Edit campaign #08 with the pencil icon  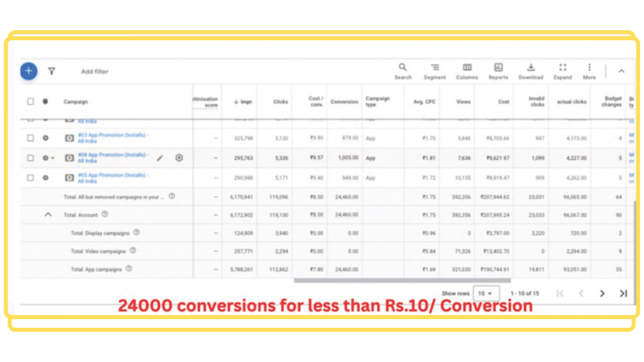point(160,158)
